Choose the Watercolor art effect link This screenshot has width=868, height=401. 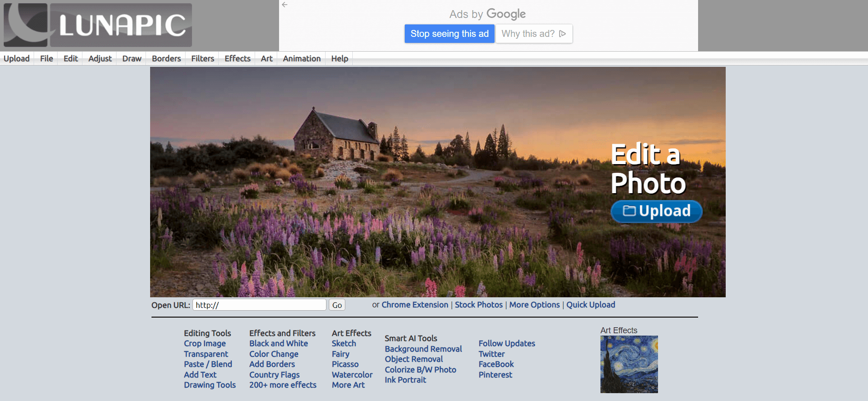[x=352, y=375]
